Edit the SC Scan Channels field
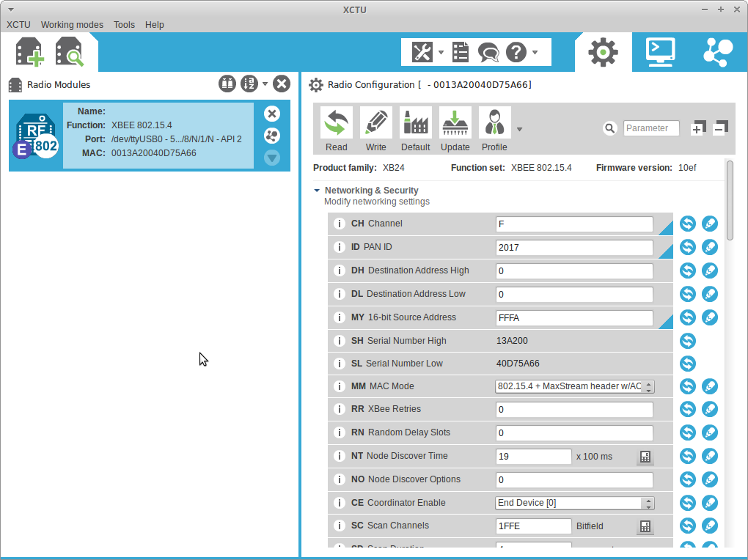 click(x=534, y=526)
